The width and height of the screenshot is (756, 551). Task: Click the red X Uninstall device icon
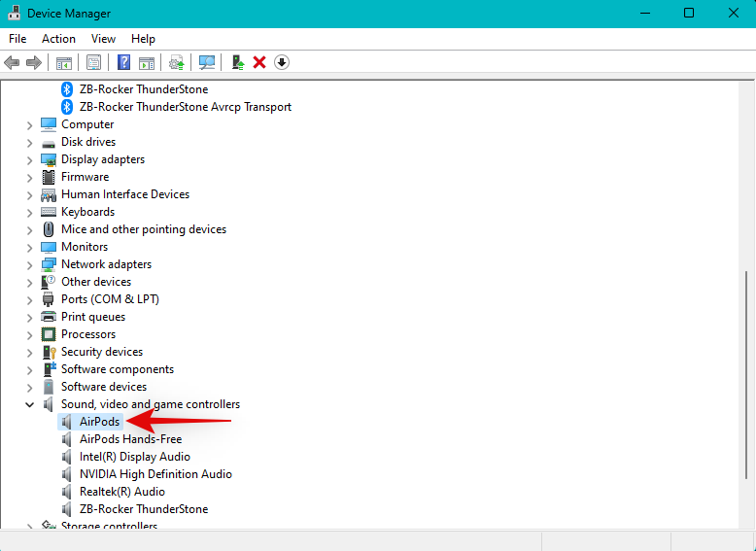(259, 62)
